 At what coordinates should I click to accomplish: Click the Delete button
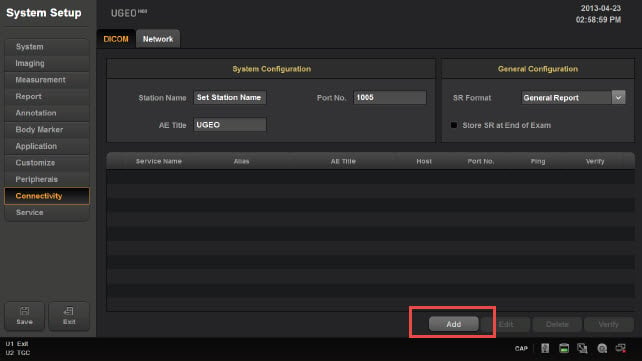(x=557, y=324)
